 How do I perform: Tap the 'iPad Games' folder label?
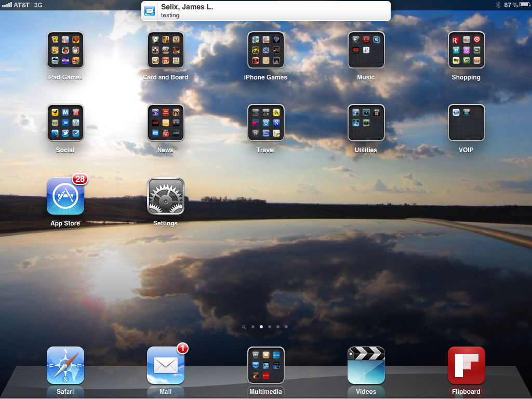(65, 77)
